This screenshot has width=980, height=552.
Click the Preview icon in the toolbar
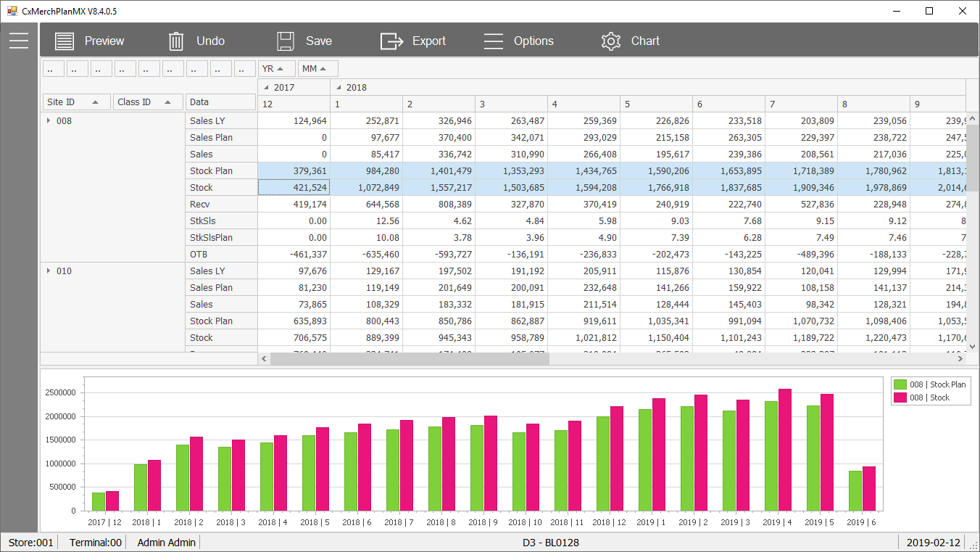[65, 41]
